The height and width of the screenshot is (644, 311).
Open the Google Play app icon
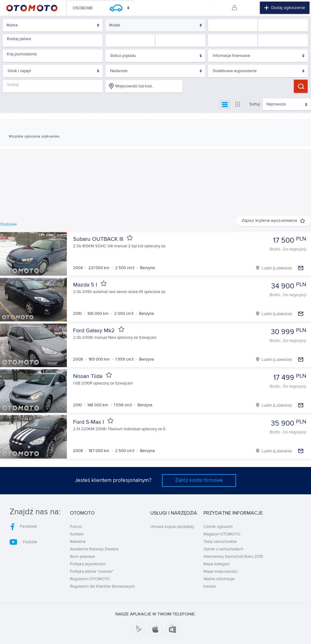pyautogui.click(x=138, y=629)
